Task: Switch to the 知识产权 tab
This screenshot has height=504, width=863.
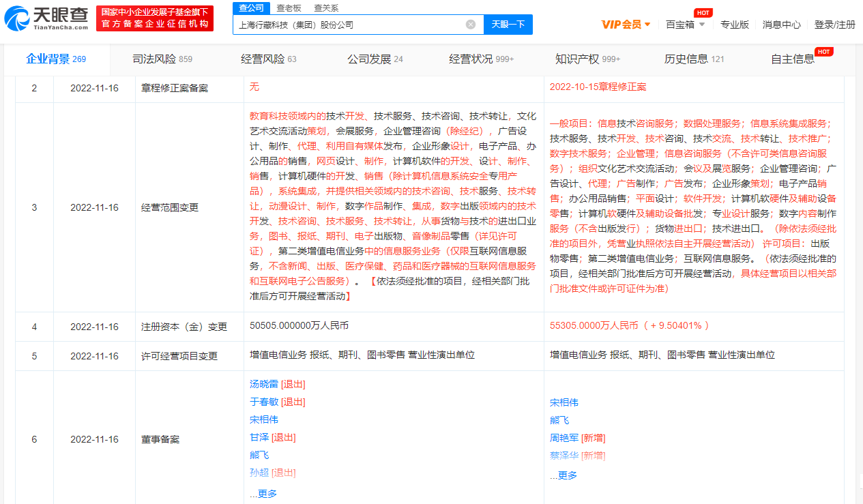Action: click(x=588, y=59)
